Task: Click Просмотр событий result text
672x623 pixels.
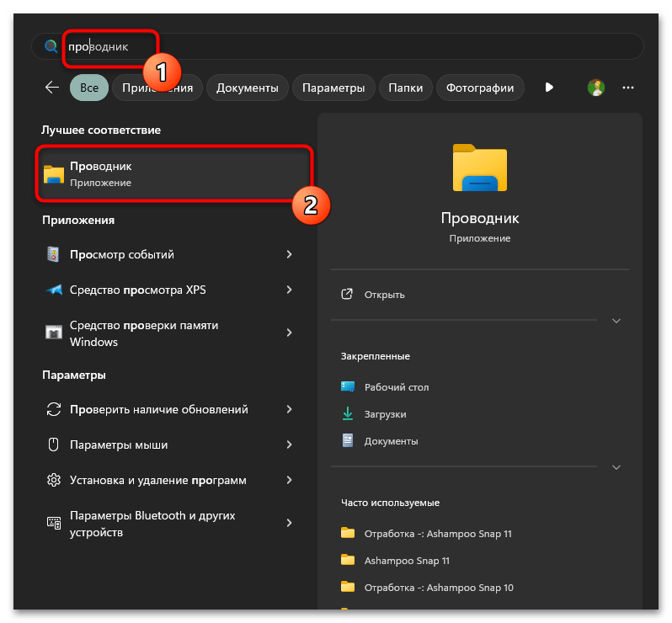Action: coord(122,254)
